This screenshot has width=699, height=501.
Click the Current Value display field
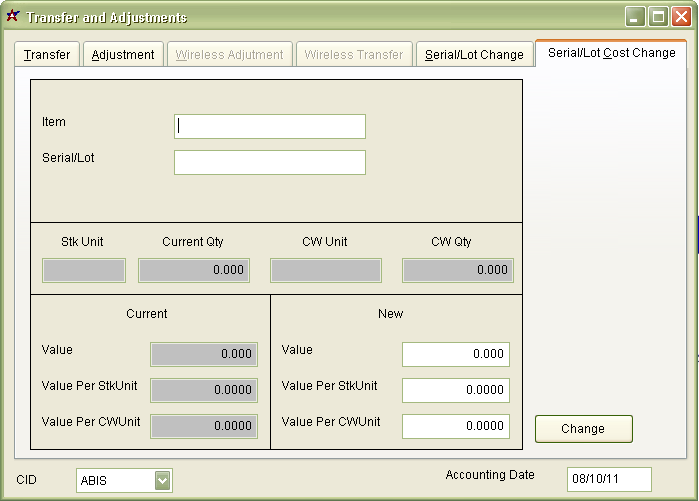click(x=203, y=354)
